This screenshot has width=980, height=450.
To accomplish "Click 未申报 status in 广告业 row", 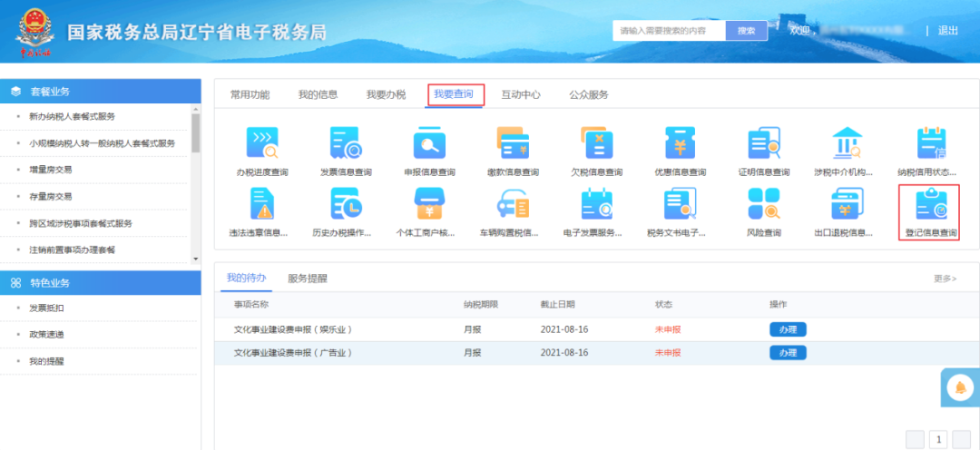I will 668,353.
